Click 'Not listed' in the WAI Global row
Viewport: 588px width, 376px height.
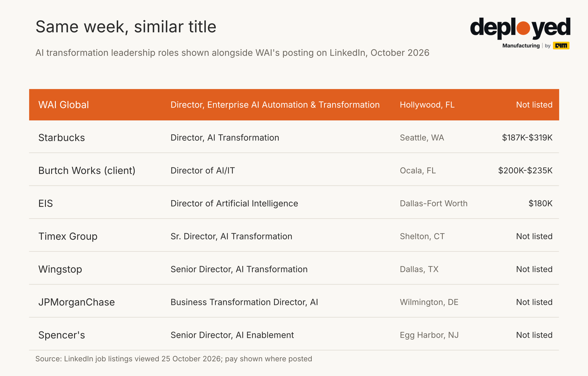534,105
